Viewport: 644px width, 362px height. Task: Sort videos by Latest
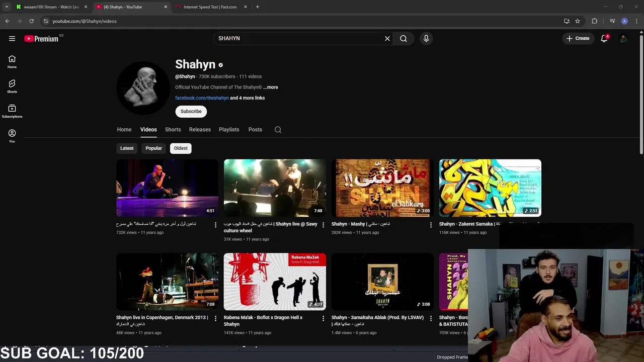tap(127, 148)
